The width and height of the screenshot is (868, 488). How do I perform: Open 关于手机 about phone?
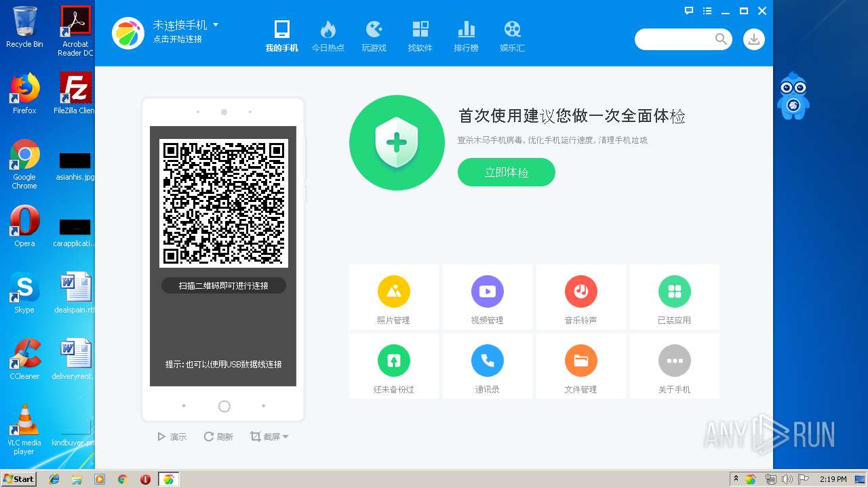click(675, 367)
